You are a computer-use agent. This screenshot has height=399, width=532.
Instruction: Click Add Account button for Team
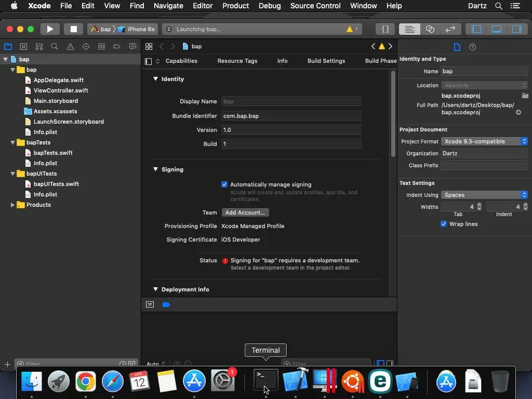[x=245, y=212]
